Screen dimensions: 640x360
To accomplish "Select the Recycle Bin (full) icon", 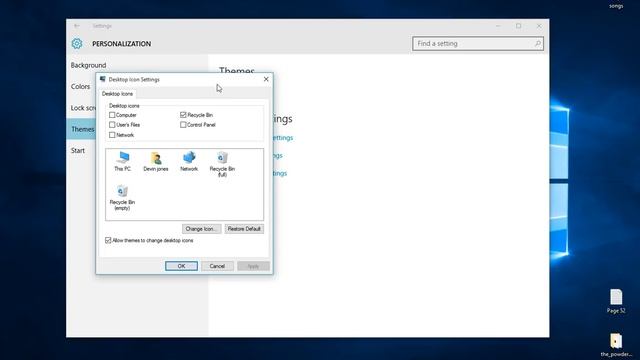I will [222, 164].
